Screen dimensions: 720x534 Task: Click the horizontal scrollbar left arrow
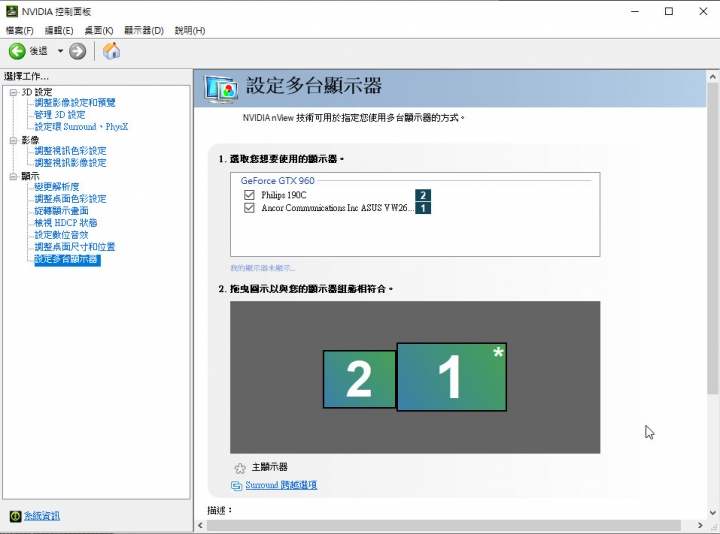click(200, 525)
